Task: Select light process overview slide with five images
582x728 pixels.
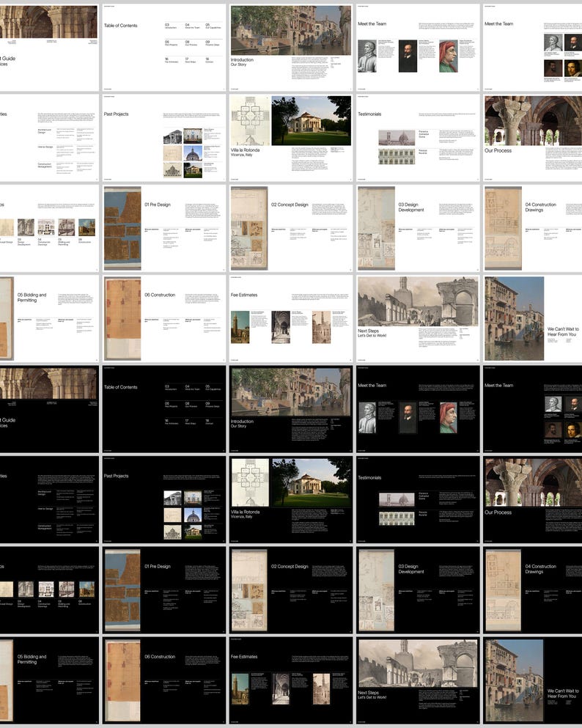Action: click(x=49, y=229)
